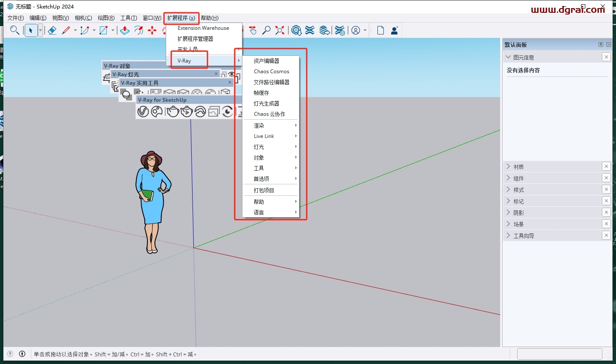Expand the 材质 panel
This screenshot has height=364, width=616.
(508, 166)
